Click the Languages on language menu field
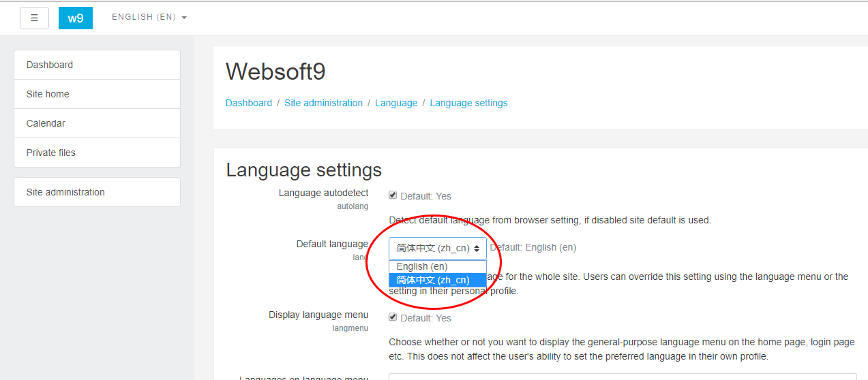 coord(622,376)
